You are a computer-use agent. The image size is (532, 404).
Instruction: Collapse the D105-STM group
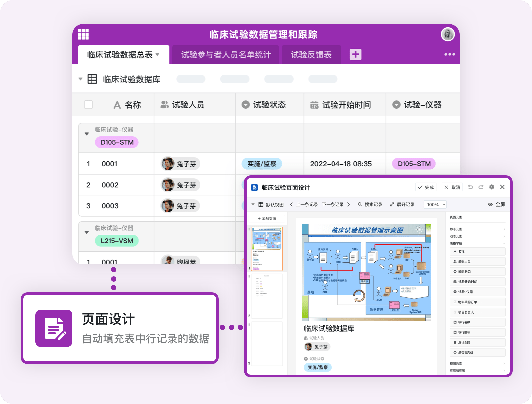coord(87,134)
